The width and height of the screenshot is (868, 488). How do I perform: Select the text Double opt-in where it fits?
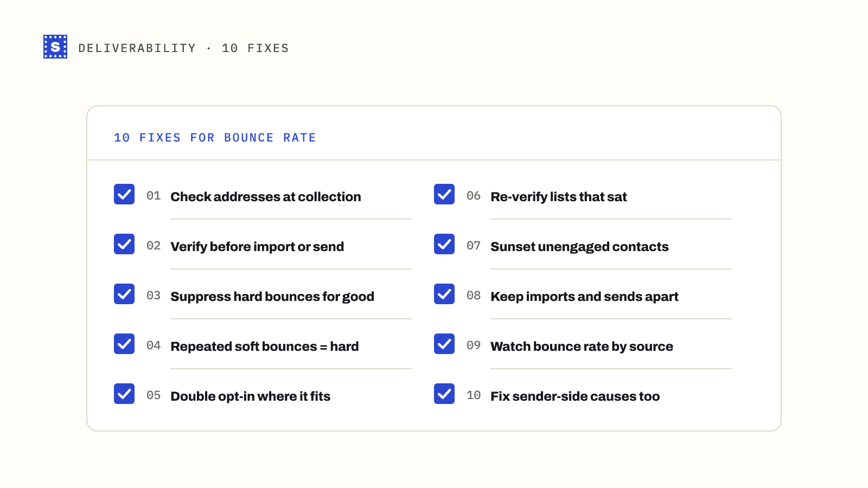[x=251, y=396]
